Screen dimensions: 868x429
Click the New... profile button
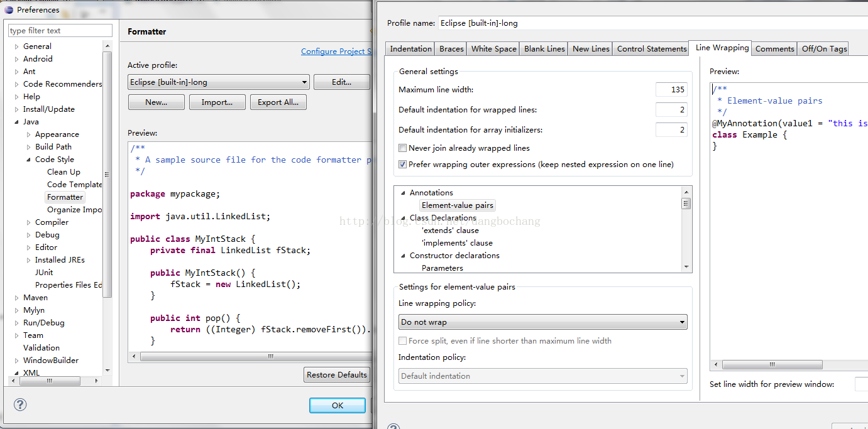click(156, 102)
